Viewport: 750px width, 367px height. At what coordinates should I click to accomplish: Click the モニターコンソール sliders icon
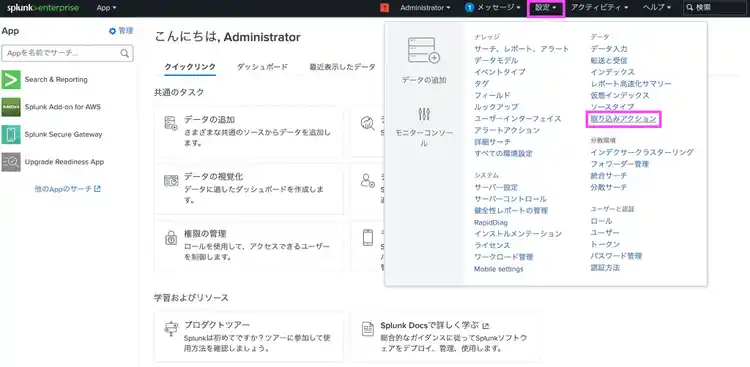tap(424, 114)
